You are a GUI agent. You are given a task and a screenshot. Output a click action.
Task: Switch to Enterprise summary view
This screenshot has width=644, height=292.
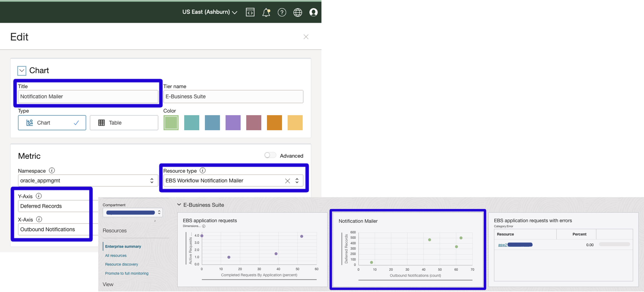123,246
